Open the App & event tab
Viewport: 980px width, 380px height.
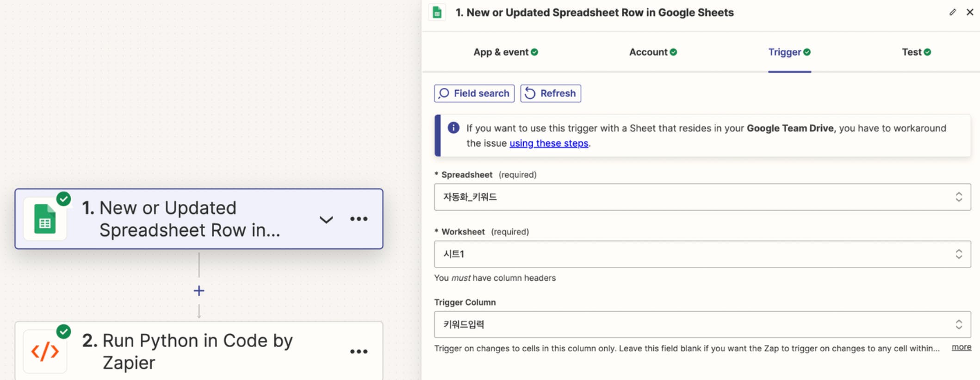[505, 52]
